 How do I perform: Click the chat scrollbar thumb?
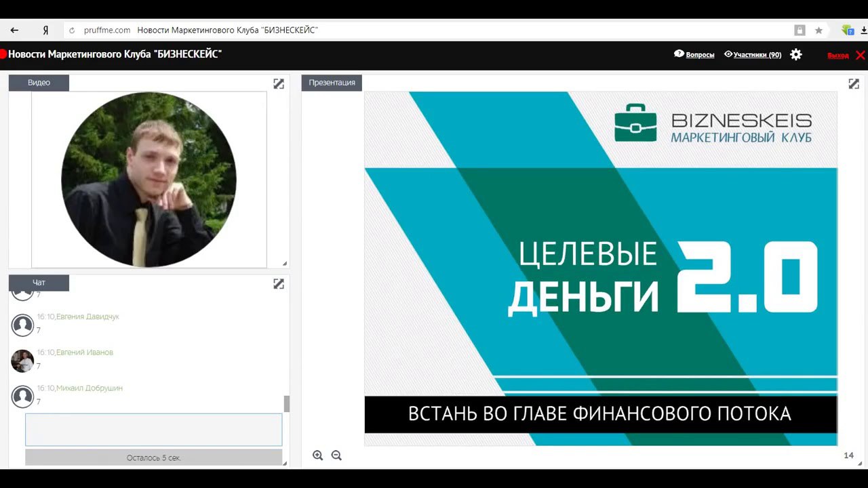coord(287,404)
